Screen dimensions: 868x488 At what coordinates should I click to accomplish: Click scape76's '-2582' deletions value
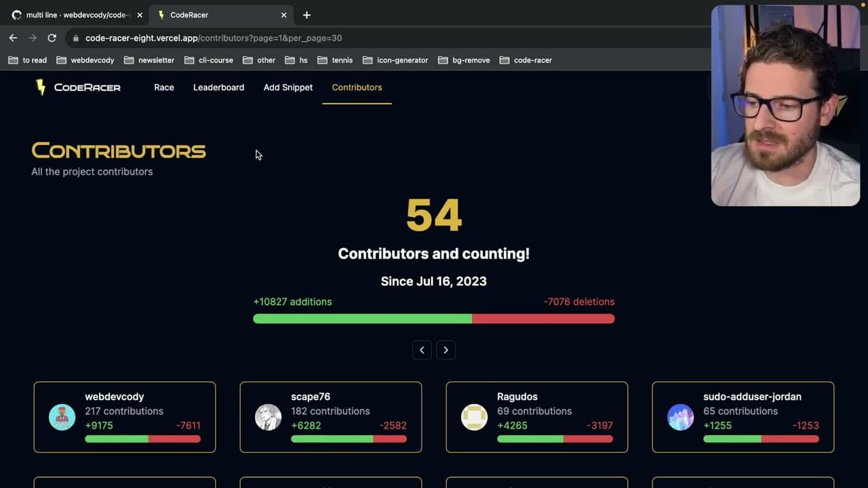pos(393,426)
